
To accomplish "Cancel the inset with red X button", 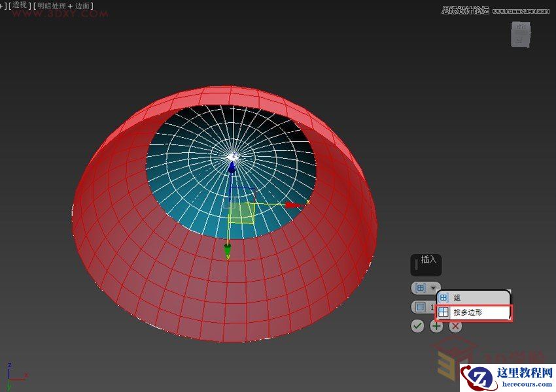I will point(455,326).
